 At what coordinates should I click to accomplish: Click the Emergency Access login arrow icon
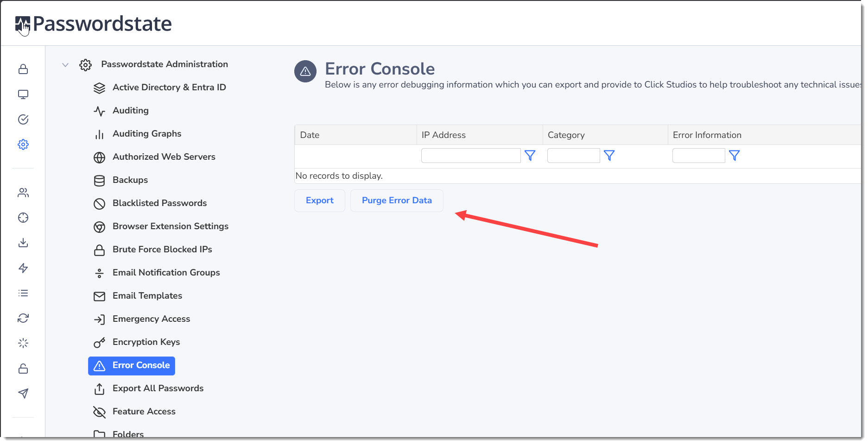tap(99, 319)
